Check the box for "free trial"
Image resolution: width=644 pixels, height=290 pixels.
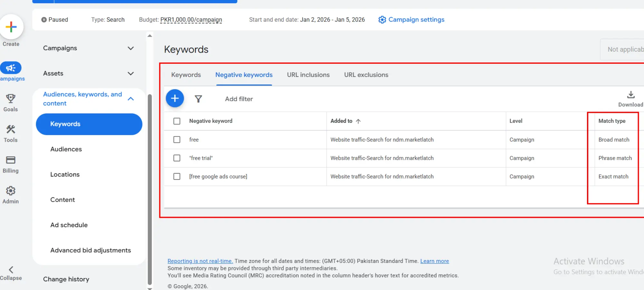[x=177, y=158]
